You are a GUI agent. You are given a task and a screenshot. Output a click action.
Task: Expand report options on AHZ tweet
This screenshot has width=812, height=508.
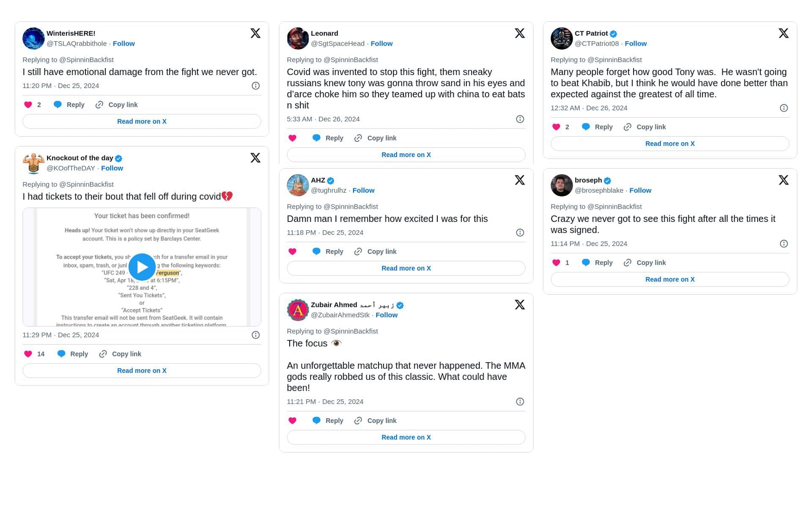[x=519, y=232]
